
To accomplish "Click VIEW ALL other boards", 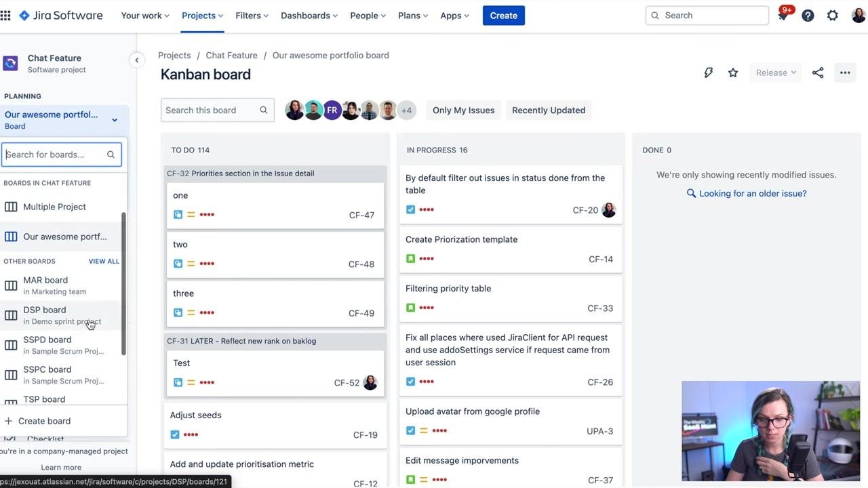I will point(104,261).
